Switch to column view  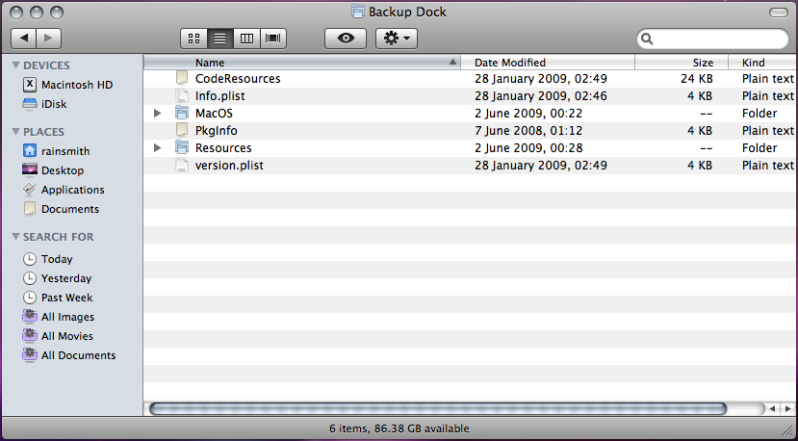(247, 38)
